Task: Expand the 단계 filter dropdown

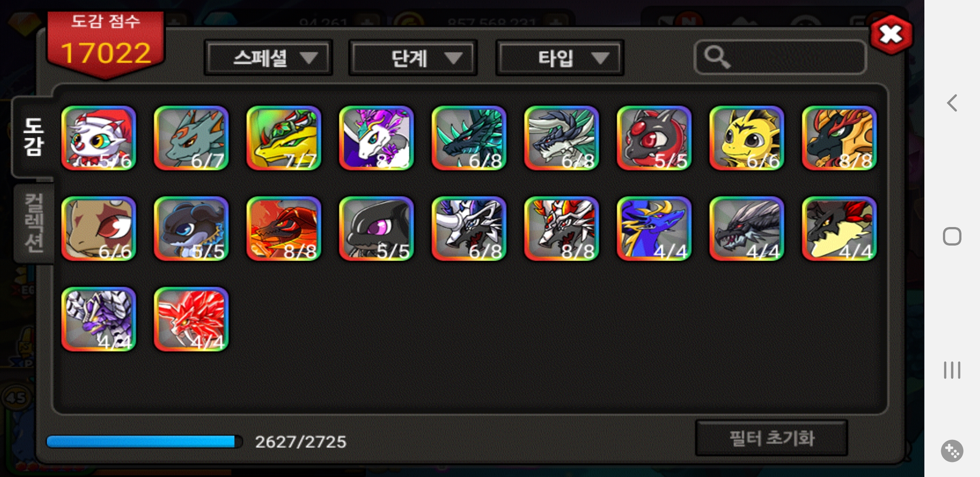Action: coord(413,58)
